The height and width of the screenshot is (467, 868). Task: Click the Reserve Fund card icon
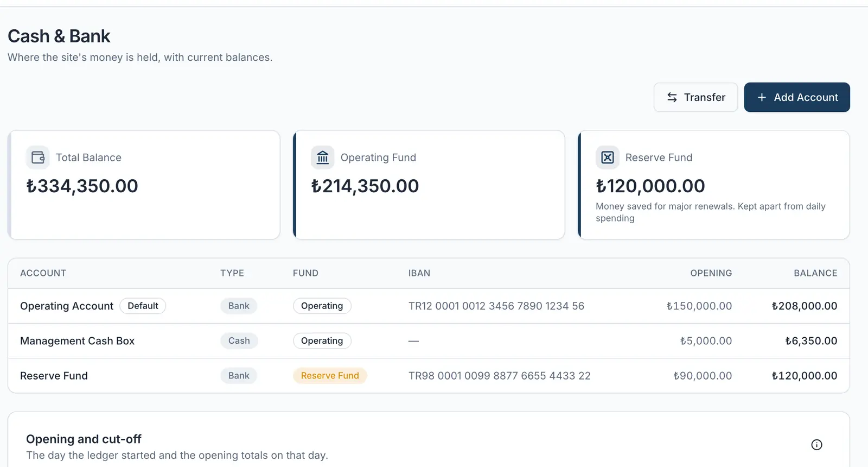(608, 157)
